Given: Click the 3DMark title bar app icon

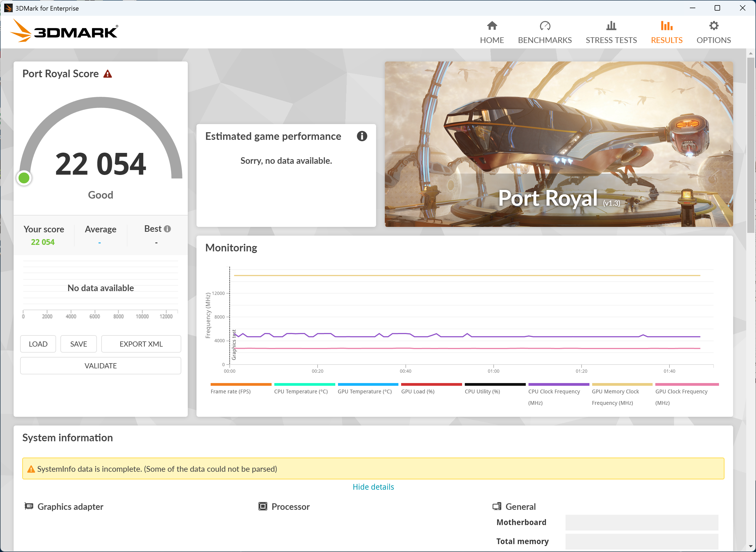Looking at the screenshot, I should [8, 8].
